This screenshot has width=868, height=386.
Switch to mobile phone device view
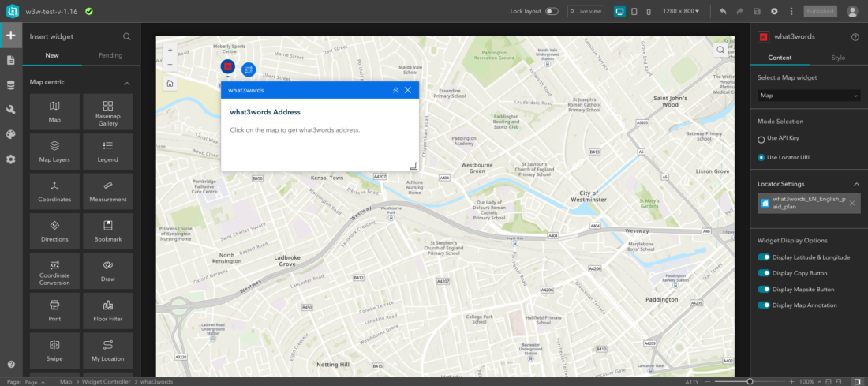tap(649, 11)
